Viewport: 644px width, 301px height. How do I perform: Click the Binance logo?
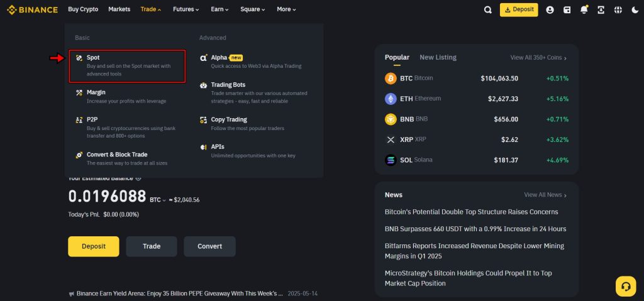tap(33, 9)
